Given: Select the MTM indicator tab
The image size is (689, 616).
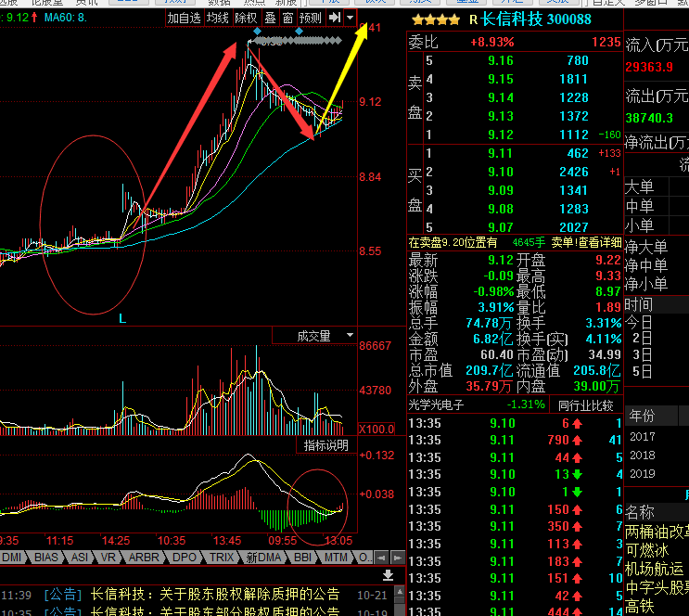Looking at the screenshot, I should click(336, 558).
